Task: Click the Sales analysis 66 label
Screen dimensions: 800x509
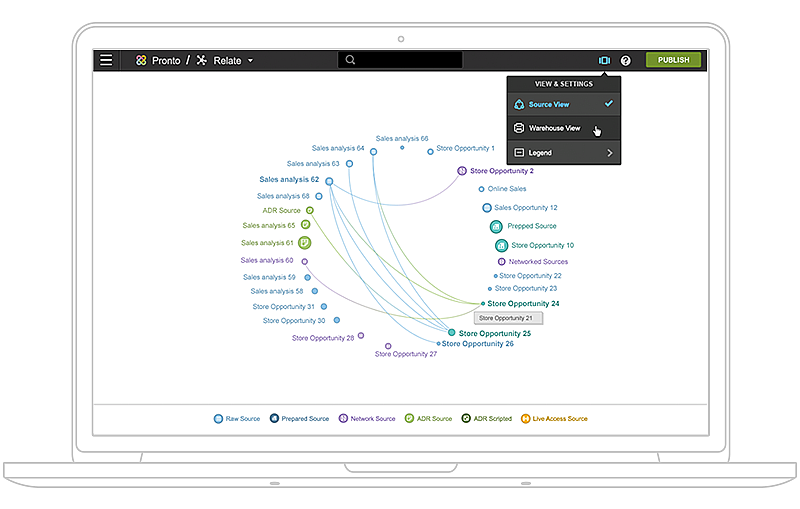Action: point(402,138)
